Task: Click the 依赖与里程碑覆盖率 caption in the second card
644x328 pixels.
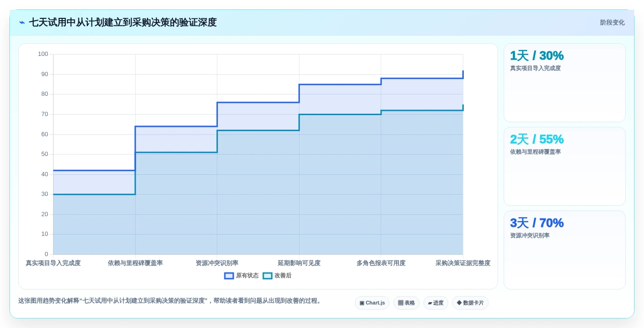Action: [536, 152]
